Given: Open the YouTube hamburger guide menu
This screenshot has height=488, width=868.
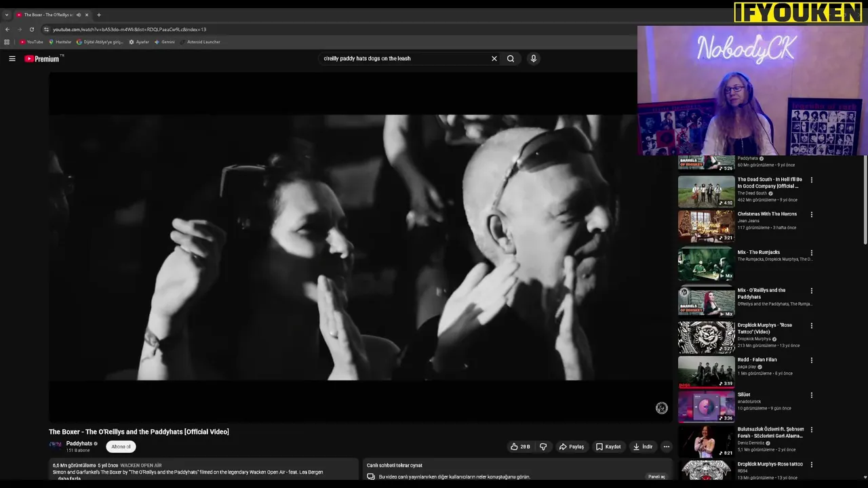Looking at the screenshot, I should 12,59.
